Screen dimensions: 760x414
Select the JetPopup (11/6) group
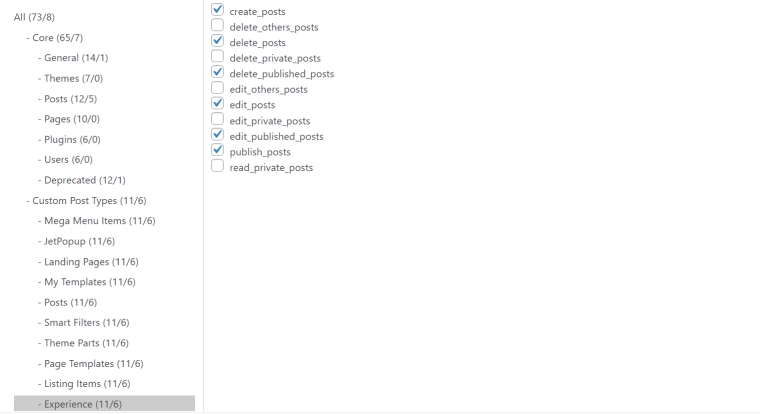[77, 241]
